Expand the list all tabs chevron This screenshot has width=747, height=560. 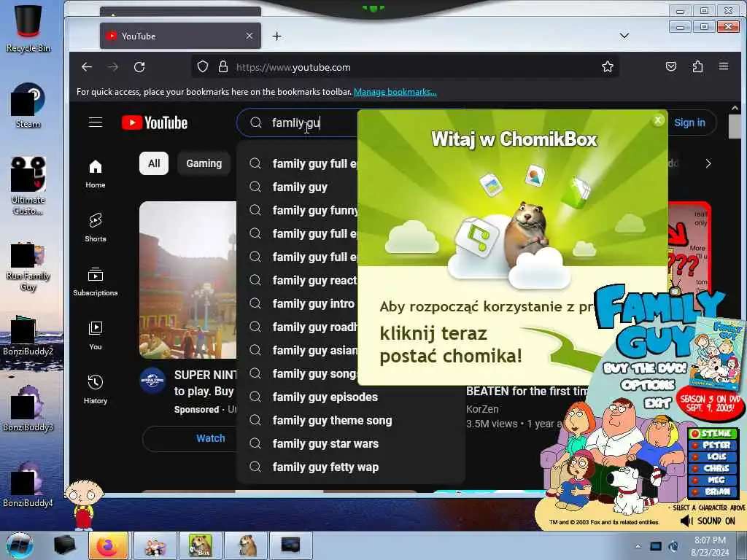click(x=624, y=36)
